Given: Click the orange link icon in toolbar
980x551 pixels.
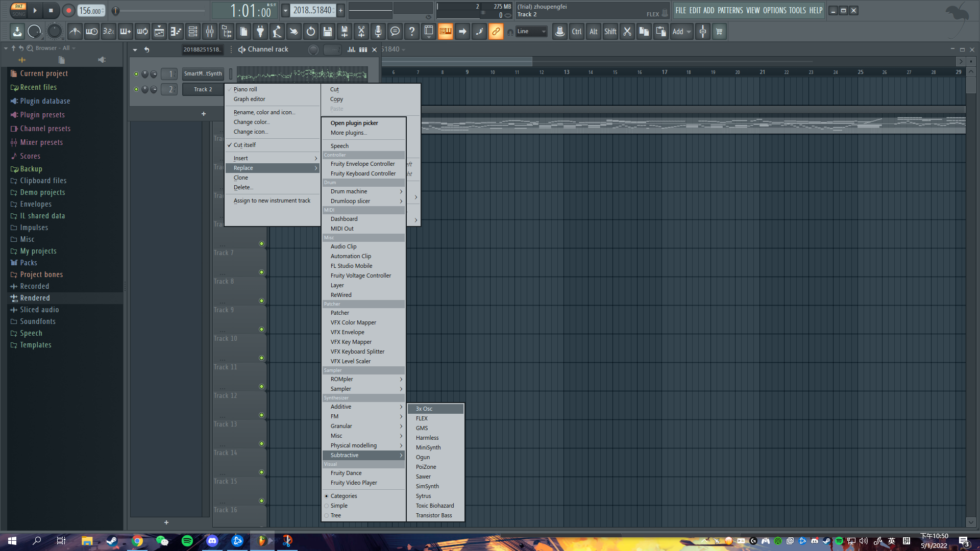Looking at the screenshot, I should (496, 32).
